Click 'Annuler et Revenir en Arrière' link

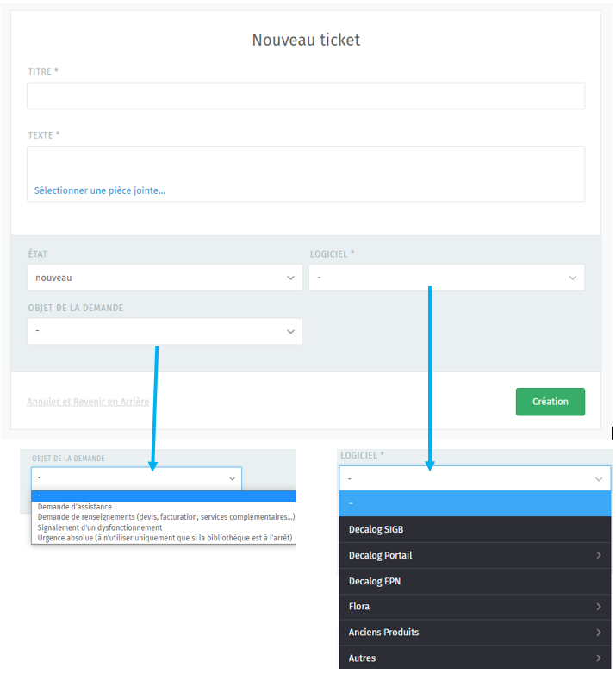(x=88, y=402)
